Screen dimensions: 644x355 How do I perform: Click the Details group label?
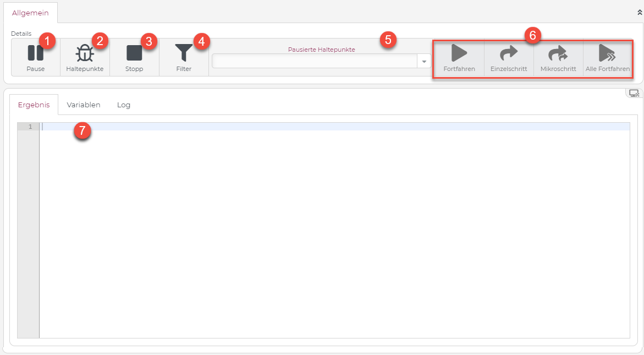pyautogui.click(x=21, y=34)
